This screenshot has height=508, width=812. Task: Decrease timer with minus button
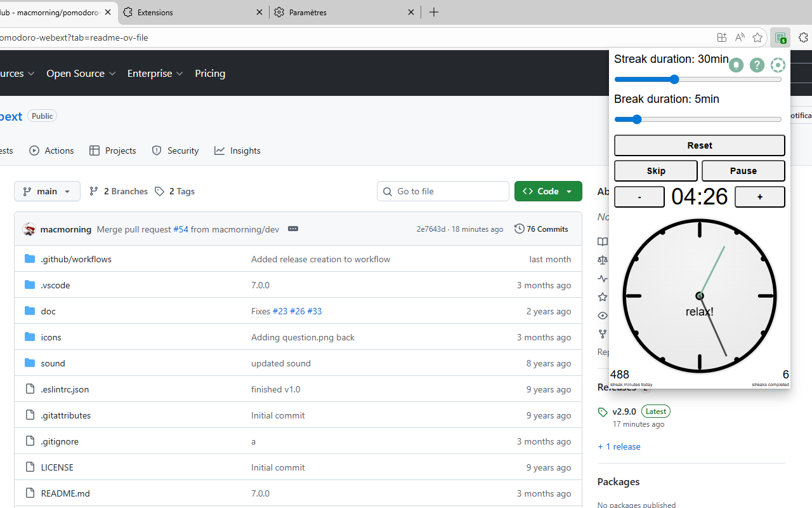point(639,197)
